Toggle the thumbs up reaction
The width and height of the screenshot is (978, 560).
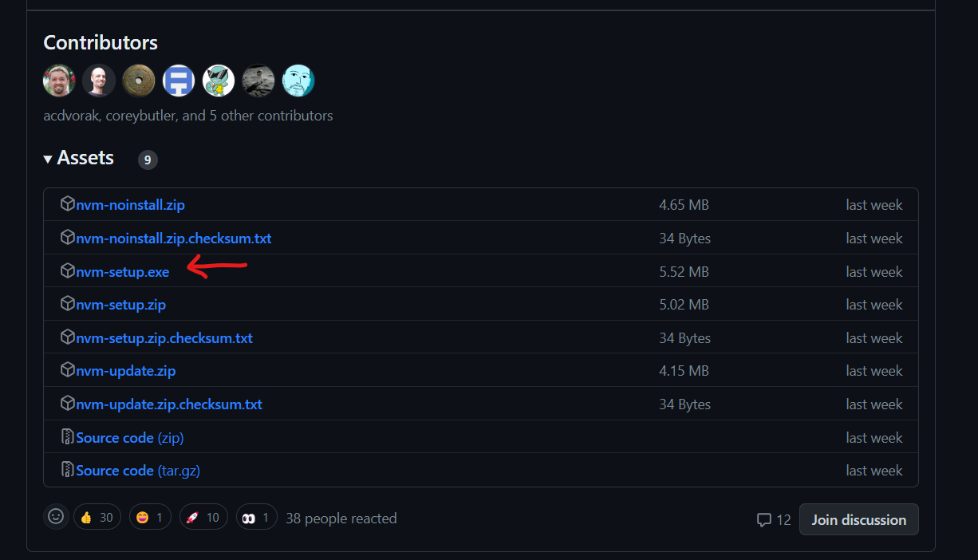(97, 518)
